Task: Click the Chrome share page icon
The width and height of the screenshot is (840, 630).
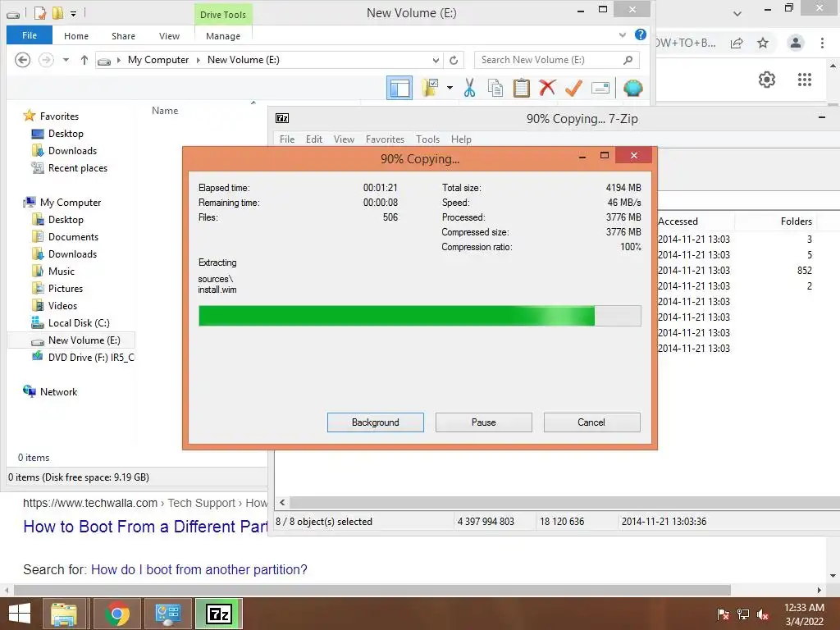Action: (737, 43)
